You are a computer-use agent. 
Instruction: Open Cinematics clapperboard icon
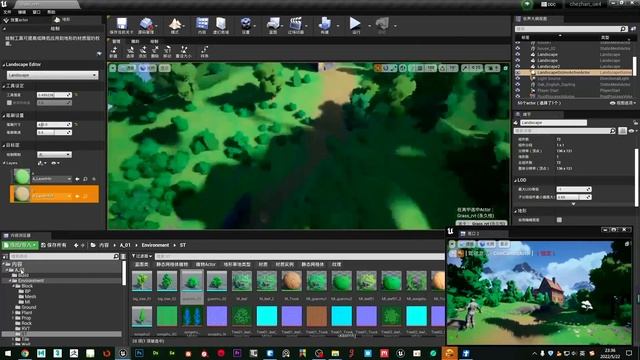coord(296,25)
